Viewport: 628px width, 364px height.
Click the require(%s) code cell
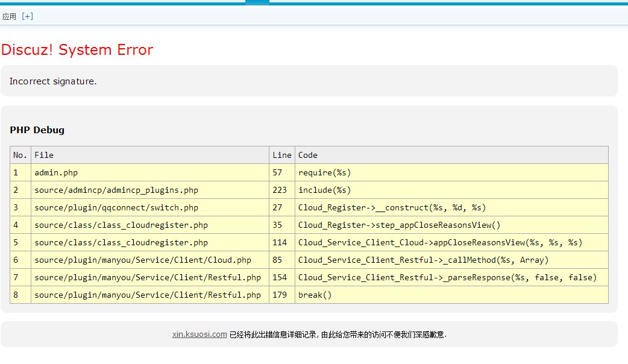click(x=324, y=172)
